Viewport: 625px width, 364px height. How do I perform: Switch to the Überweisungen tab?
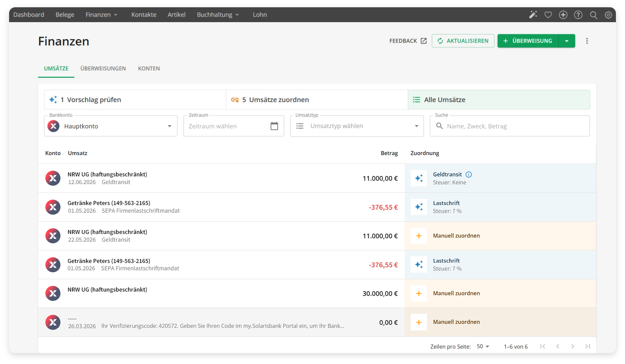pos(103,68)
